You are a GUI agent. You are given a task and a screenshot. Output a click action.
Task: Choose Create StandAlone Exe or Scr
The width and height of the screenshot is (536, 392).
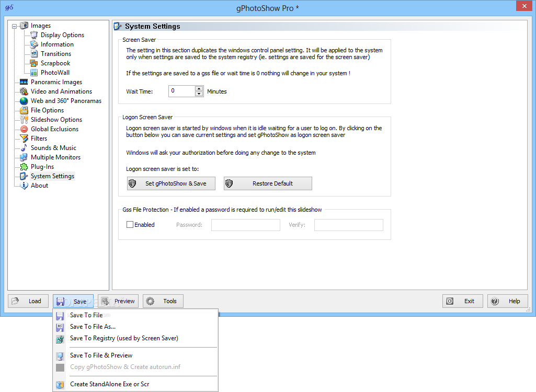coord(136,384)
